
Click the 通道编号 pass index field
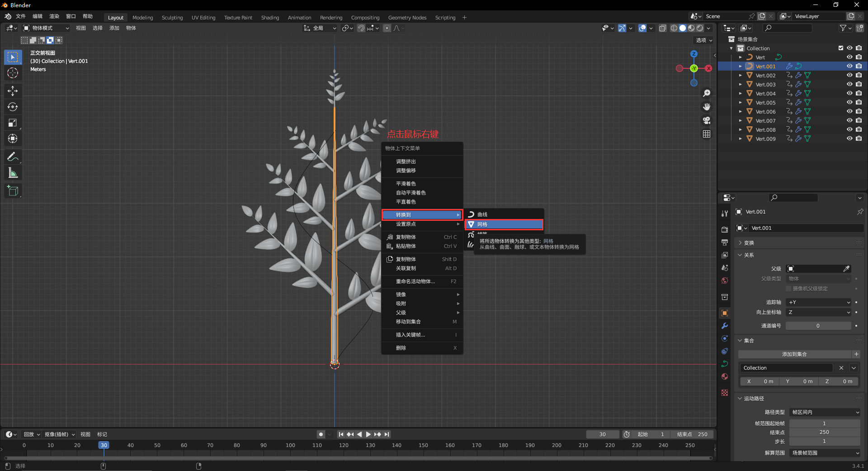pos(818,326)
